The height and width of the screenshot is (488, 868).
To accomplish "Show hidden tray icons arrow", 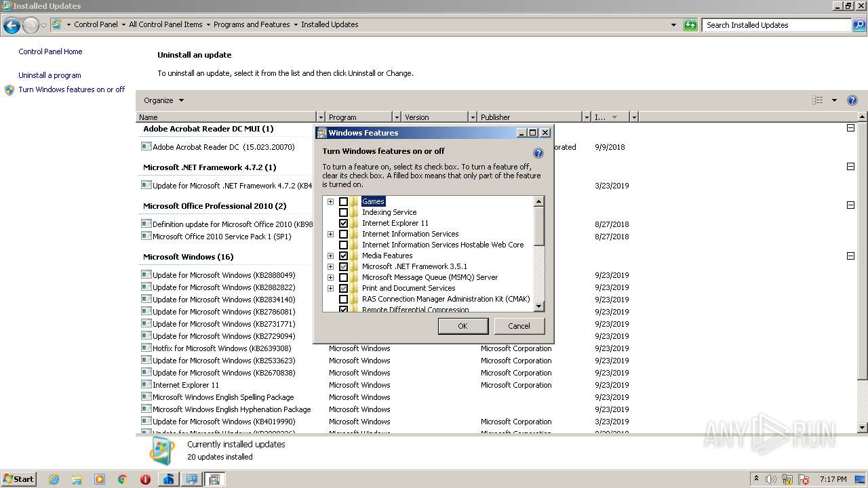I will click(756, 479).
